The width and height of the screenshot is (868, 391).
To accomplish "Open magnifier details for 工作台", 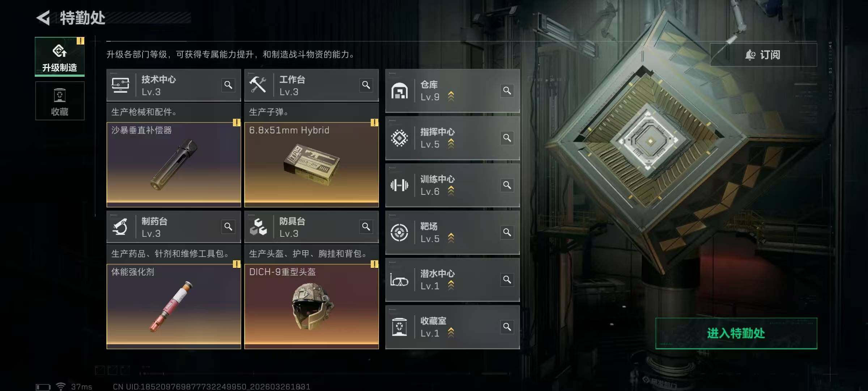I will [366, 85].
